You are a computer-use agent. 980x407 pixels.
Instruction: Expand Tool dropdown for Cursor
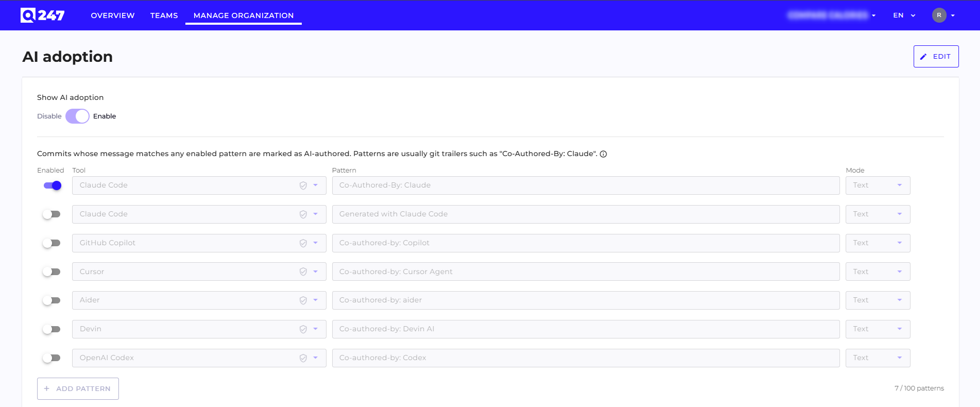(x=316, y=272)
